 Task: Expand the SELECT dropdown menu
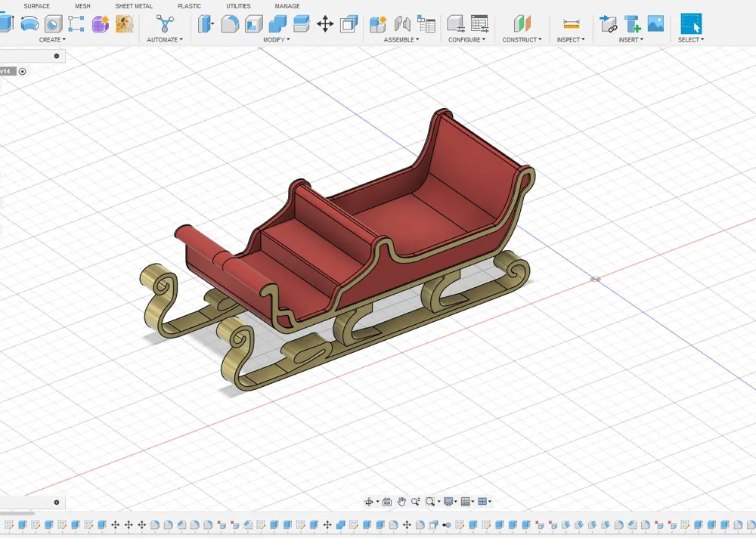tap(691, 39)
